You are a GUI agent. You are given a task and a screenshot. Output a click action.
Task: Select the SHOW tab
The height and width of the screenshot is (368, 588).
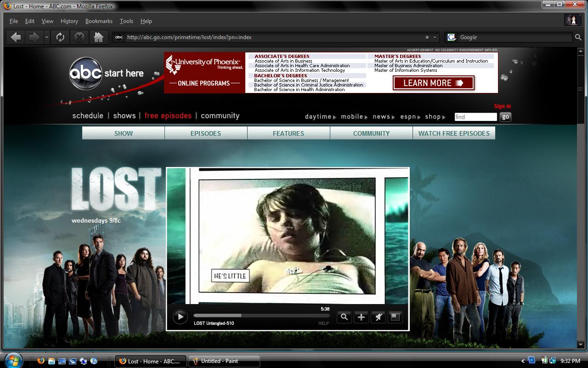(124, 133)
